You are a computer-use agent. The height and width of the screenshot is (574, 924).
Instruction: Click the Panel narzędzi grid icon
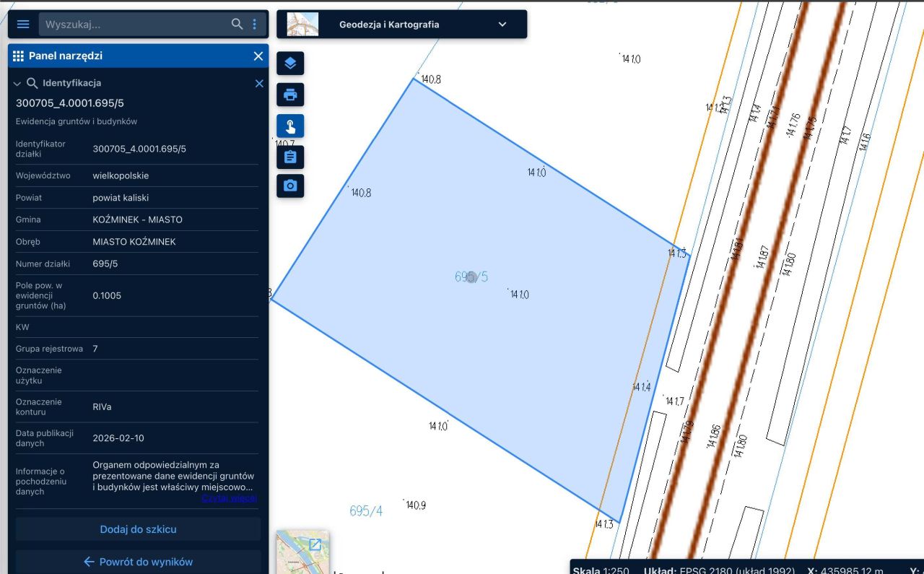click(19, 56)
